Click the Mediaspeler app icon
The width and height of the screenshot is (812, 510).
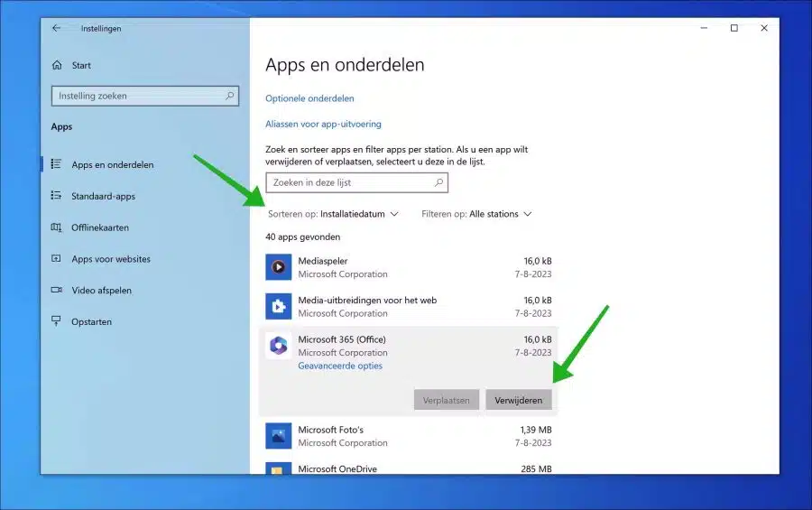(x=279, y=267)
